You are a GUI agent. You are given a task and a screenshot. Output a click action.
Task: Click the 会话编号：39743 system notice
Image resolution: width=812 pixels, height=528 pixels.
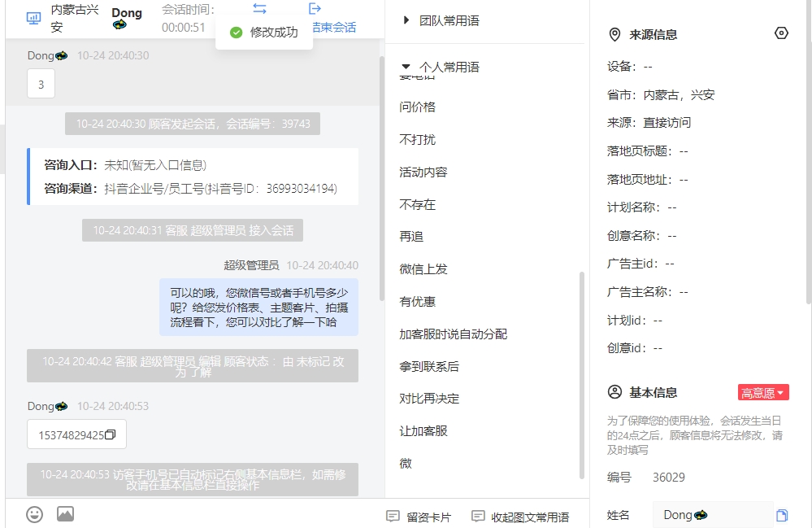click(x=193, y=124)
